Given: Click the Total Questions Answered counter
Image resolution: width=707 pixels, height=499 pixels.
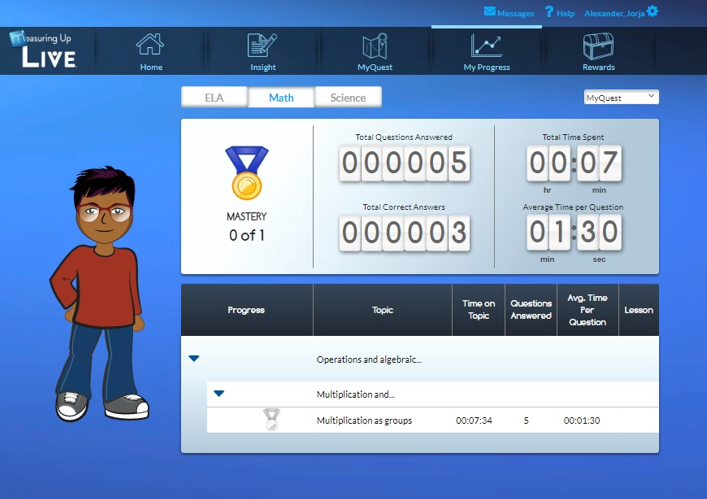Looking at the screenshot, I should click(x=404, y=163).
